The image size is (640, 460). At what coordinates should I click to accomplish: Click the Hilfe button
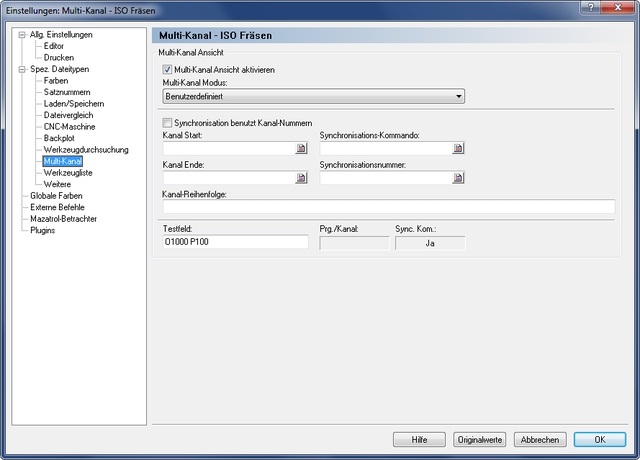pos(419,440)
